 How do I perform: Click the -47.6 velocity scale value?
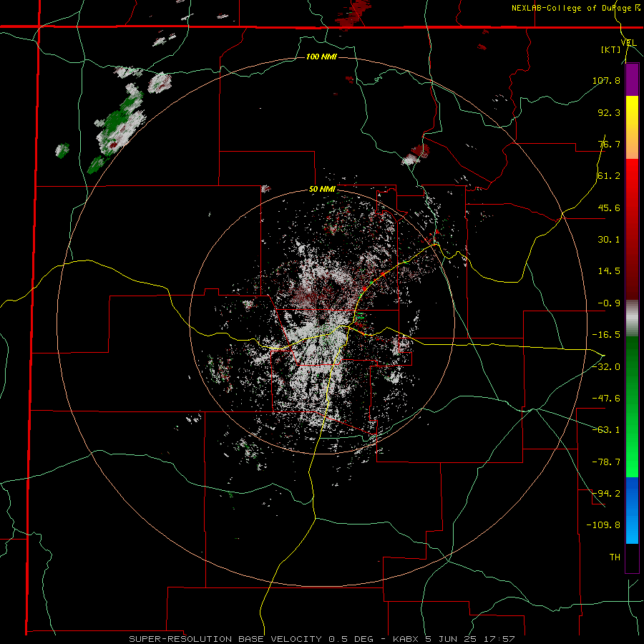click(x=606, y=399)
